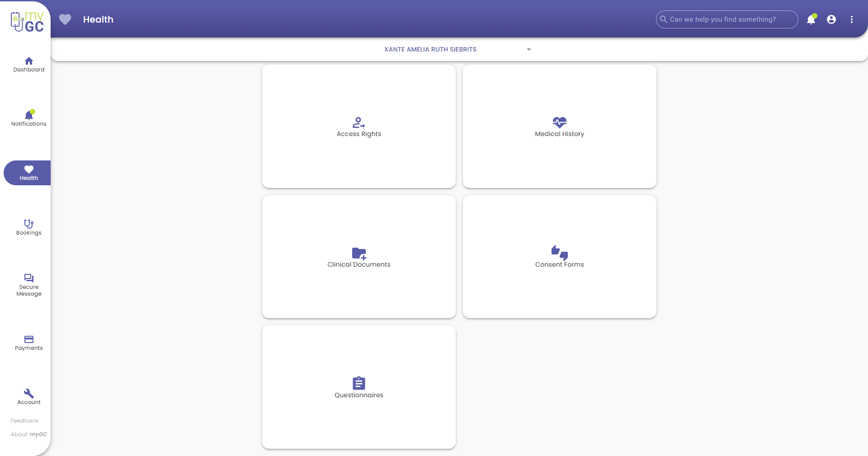Open the Clinical Documents folder icon
This screenshot has width=868, height=456.
359,254
